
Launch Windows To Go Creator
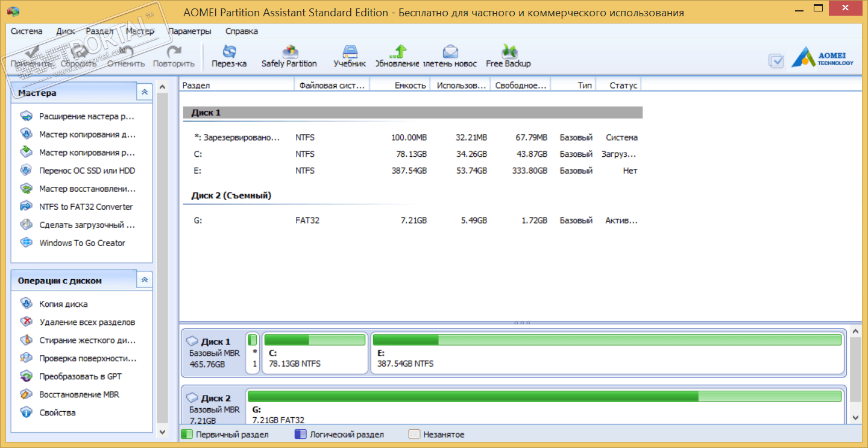coord(72,243)
